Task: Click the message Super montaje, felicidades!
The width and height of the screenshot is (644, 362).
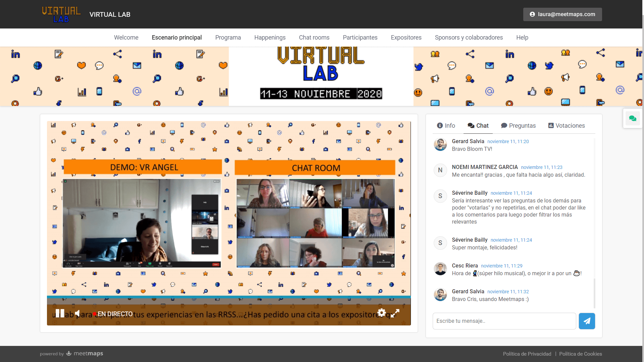Action: tap(484, 248)
